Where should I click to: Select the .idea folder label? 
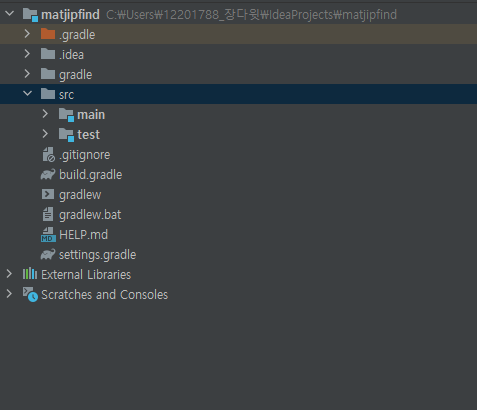71,54
